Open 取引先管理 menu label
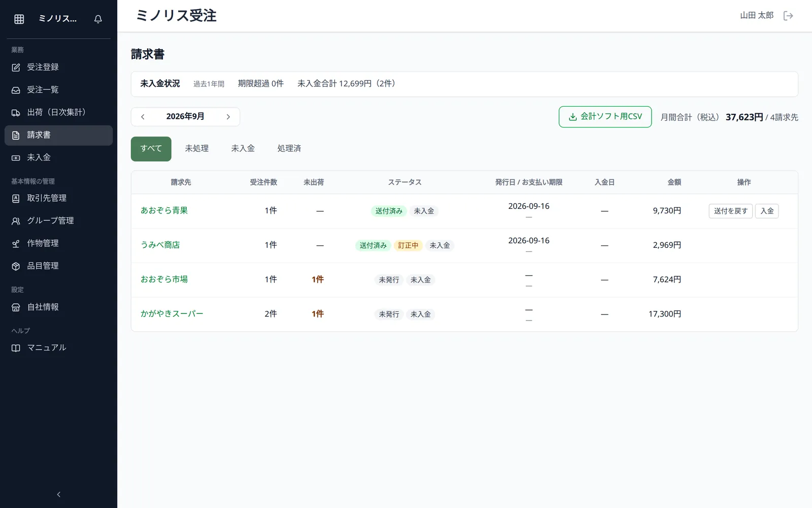 click(x=47, y=198)
